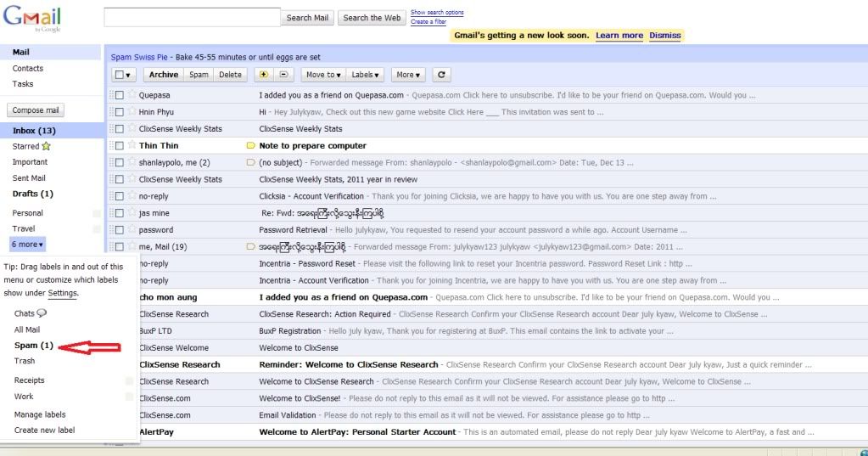Click the Create a filter link
The image size is (868, 456).
(428, 21)
